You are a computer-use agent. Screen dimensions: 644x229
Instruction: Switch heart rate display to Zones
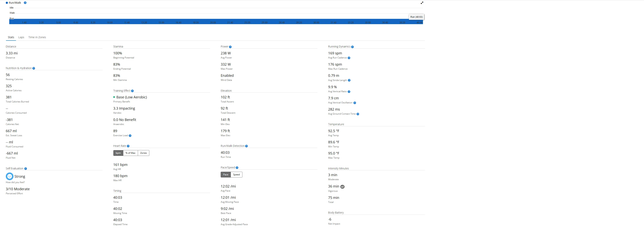pos(144,153)
